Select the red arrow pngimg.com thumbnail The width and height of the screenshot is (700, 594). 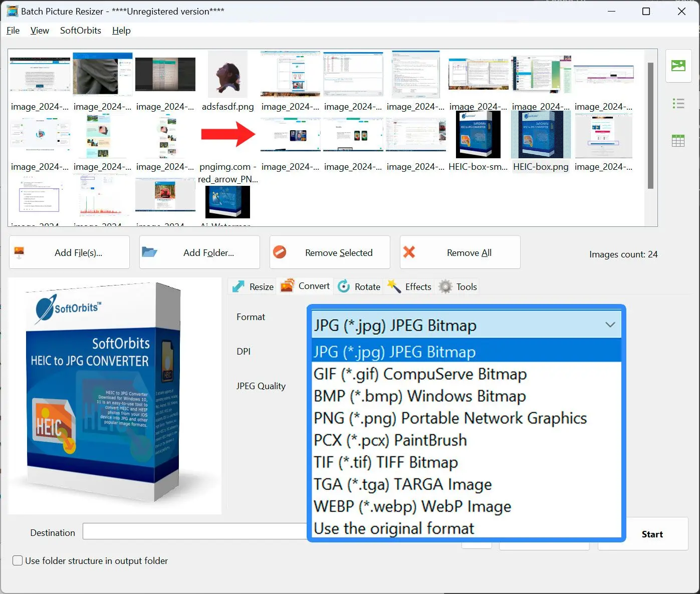pos(228,134)
